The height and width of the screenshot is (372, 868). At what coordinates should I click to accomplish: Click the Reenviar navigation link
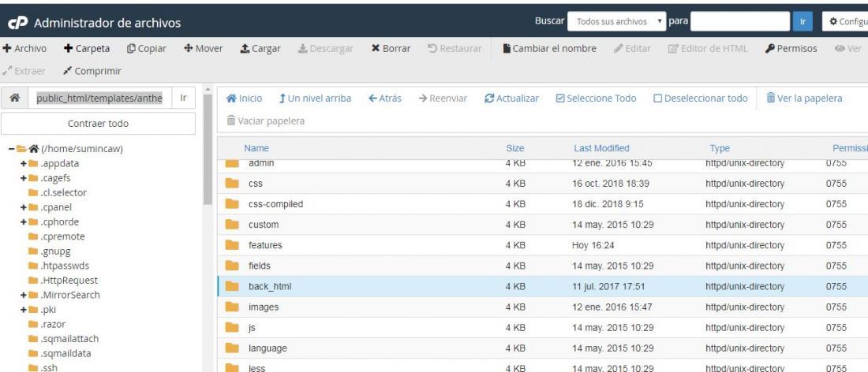coord(443,99)
